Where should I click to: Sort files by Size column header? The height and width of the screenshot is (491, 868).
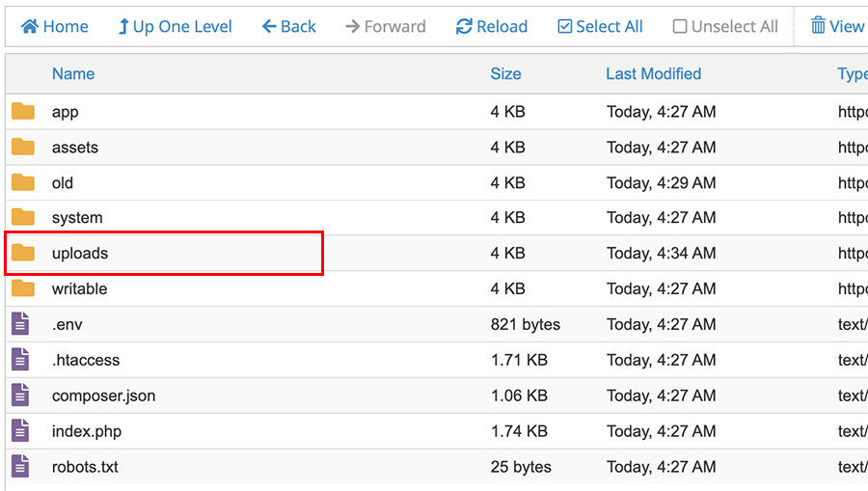(x=505, y=73)
